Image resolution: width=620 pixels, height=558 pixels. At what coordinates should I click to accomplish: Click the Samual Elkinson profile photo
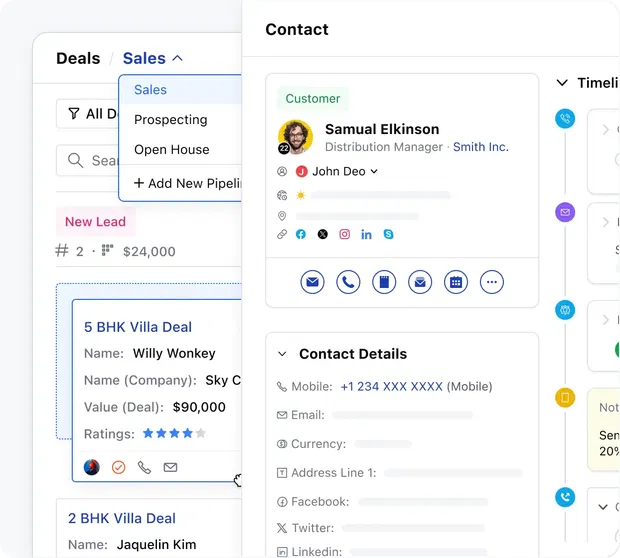[x=295, y=137]
